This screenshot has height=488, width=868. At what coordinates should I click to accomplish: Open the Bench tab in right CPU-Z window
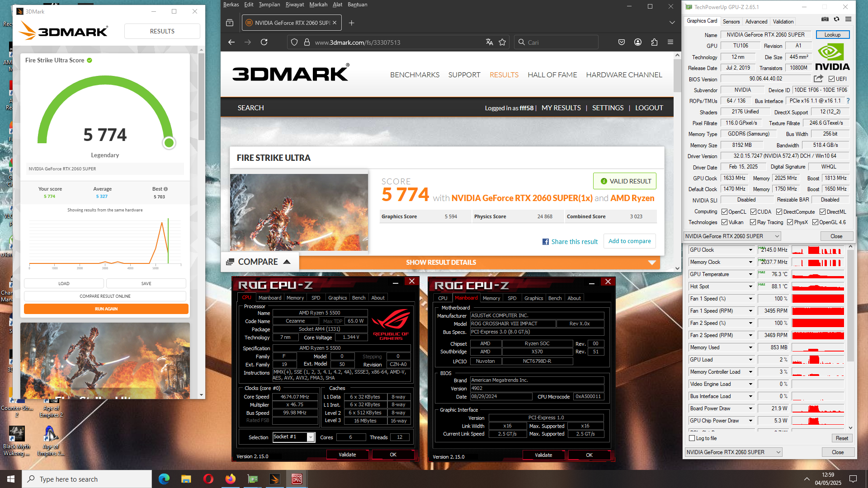tap(555, 298)
